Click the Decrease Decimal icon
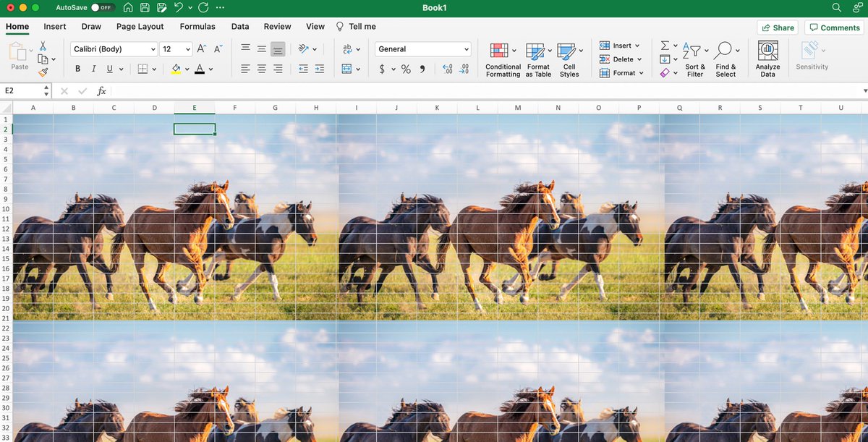 (x=464, y=69)
